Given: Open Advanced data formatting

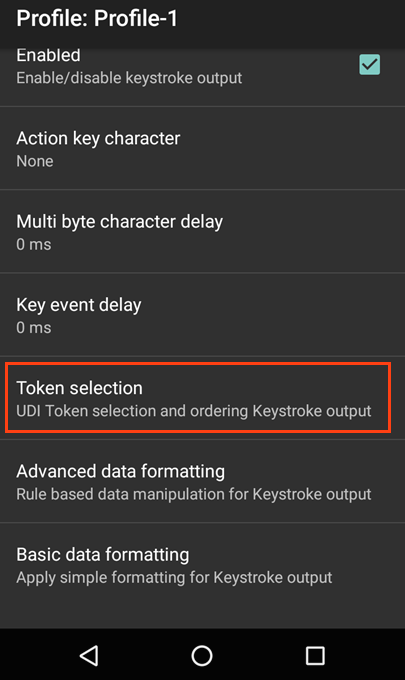Looking at the screenshot, I should pyautogui.click(x=202, y=481).
